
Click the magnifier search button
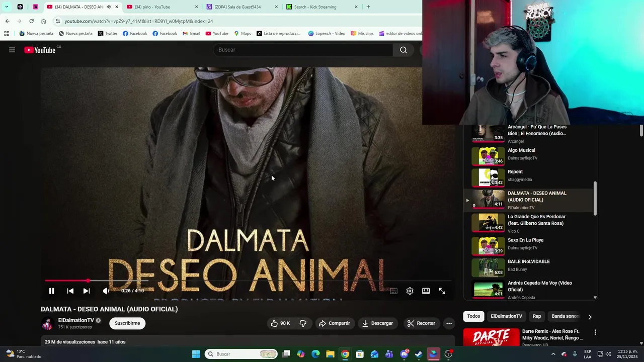(x=404, y=50)
